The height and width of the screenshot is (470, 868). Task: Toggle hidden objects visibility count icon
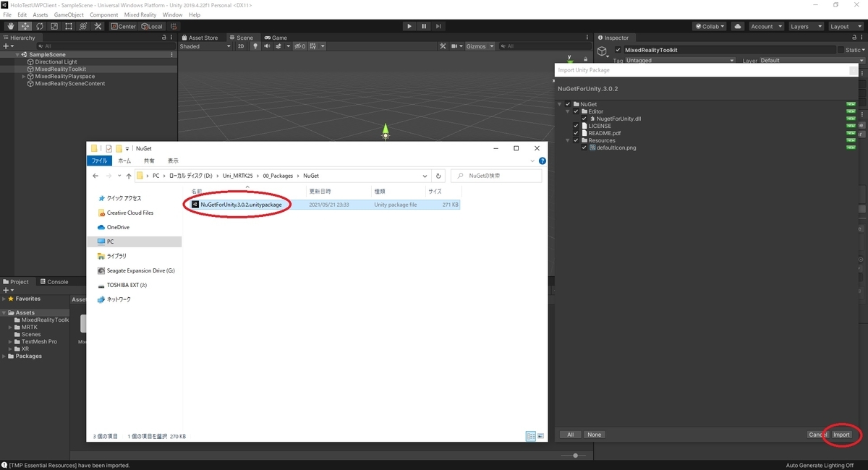click(299, 46)
